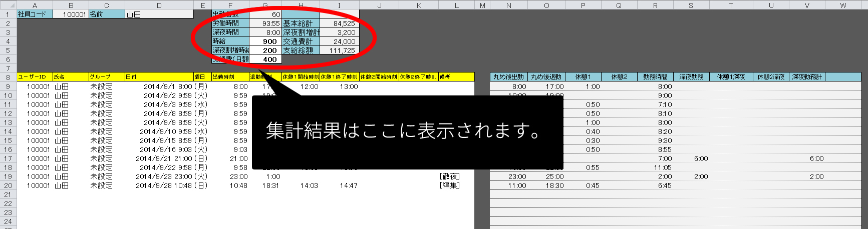
Task: Click the 曜日 header cell
Action: tap(202, 77)
